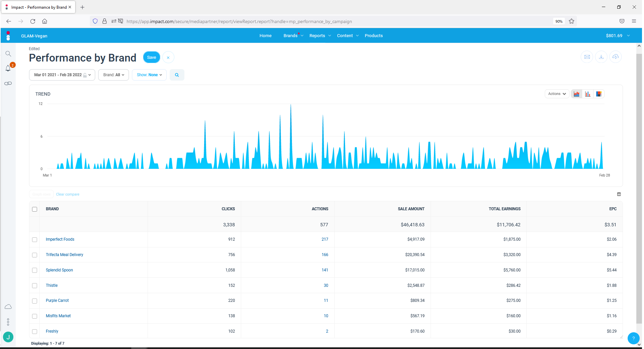Image resolution: width=644 pixels, height=349 pixels.
Task: Click the tracking protection shield icon
Action: point(95,21)
